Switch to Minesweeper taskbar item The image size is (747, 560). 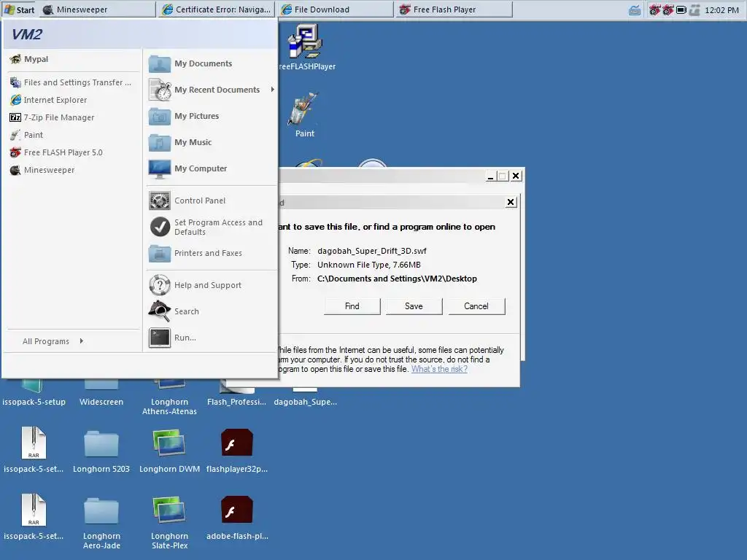[97, 9]
